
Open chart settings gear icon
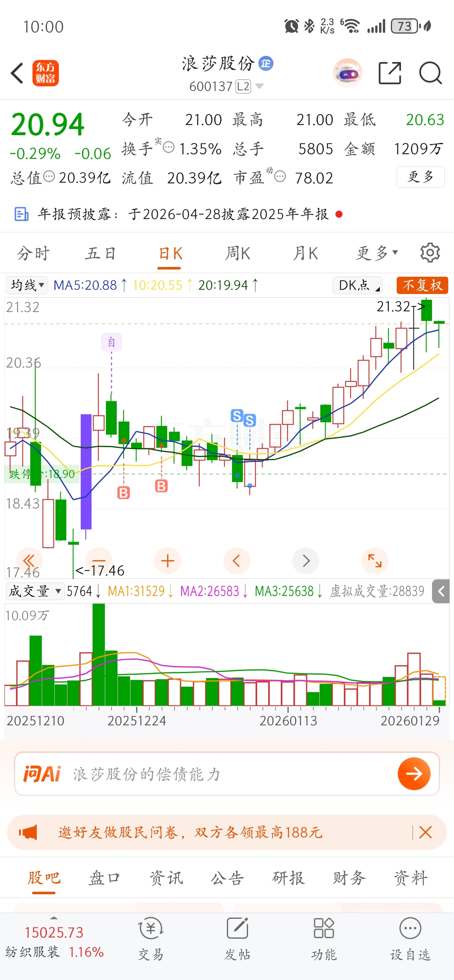click(x=430, y=253)
